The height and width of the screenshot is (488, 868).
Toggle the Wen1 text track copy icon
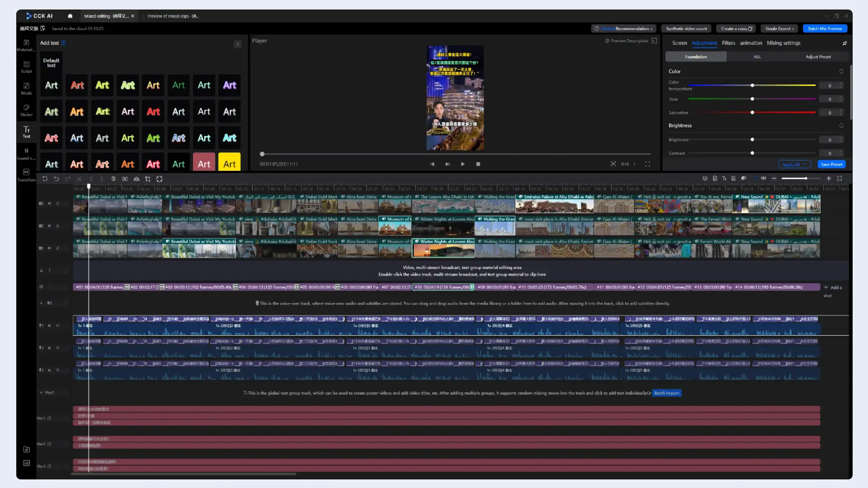pos(49,418)
